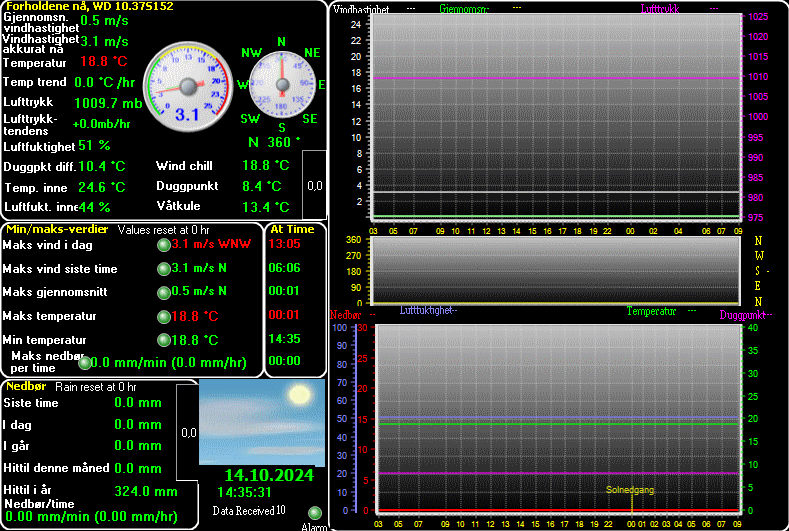
Task: Click the 'At Time' column heading
Action: tap(292, 230)
